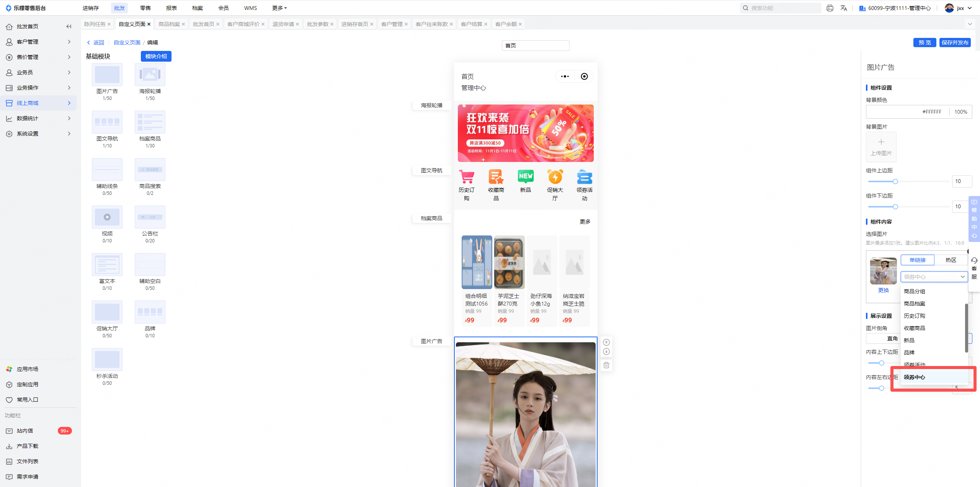980x487 pixels.
Task: Select 单链接 link type option
Action: [x=917, y=260]
